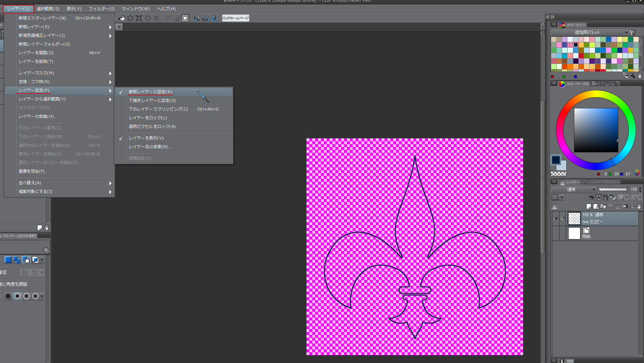Hide the 'line のコピー' layer with eye icon
The height and width of the screenshot is (363, 644).
(556, 219)
